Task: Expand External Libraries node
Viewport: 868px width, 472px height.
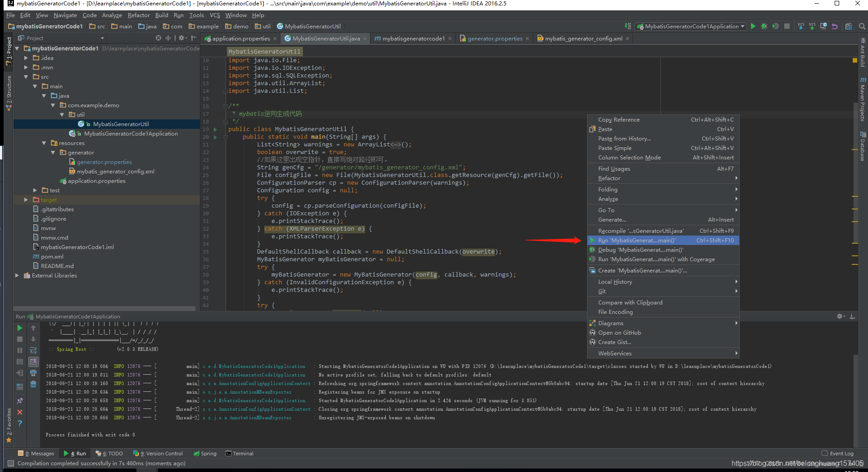Action: pos(17,276)
